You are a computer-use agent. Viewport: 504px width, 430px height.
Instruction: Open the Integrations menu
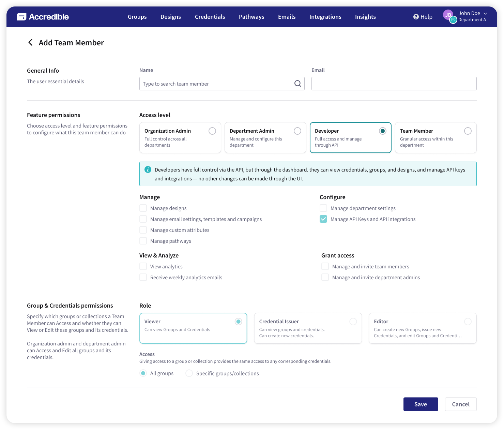click(x=325, y=17)
